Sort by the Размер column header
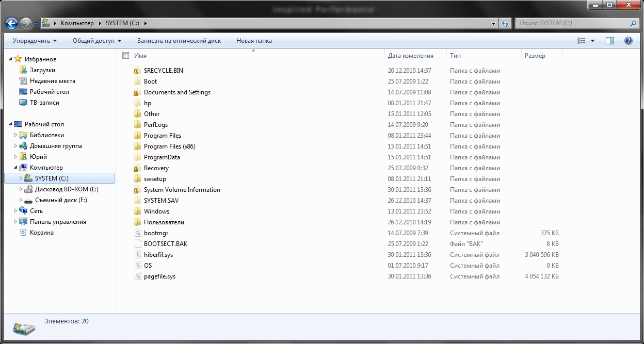 coord(535,56)
